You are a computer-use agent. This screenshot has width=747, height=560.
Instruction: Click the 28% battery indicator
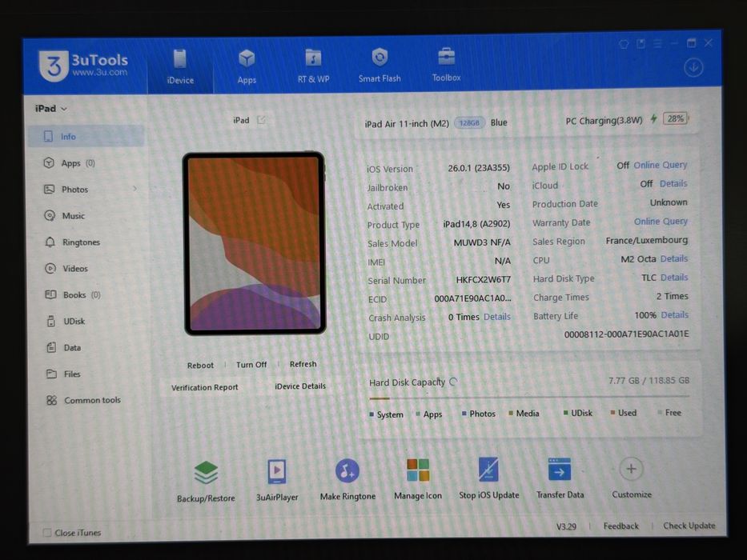click(676, 118)
